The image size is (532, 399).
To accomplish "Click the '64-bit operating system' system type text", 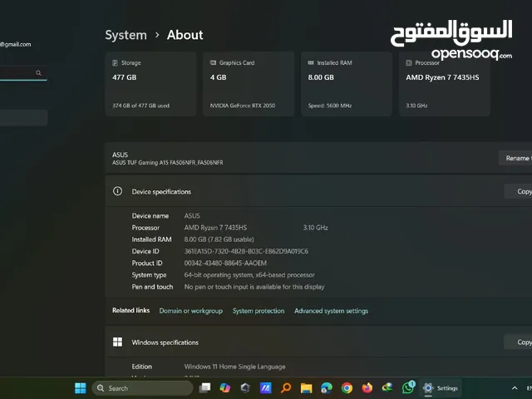I will [x=249, y=275].
